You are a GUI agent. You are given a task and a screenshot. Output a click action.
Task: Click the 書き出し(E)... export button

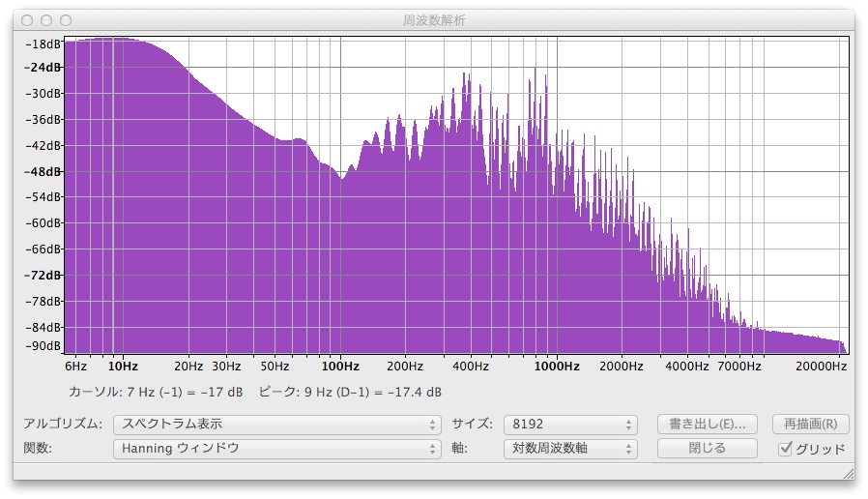707,425
